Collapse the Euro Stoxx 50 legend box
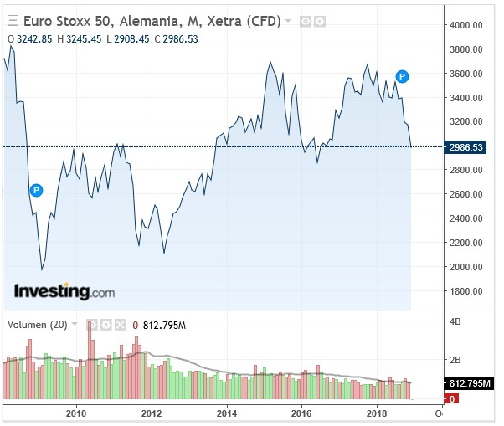The height and width of the screenshot is (426, 504). (12, 20)
